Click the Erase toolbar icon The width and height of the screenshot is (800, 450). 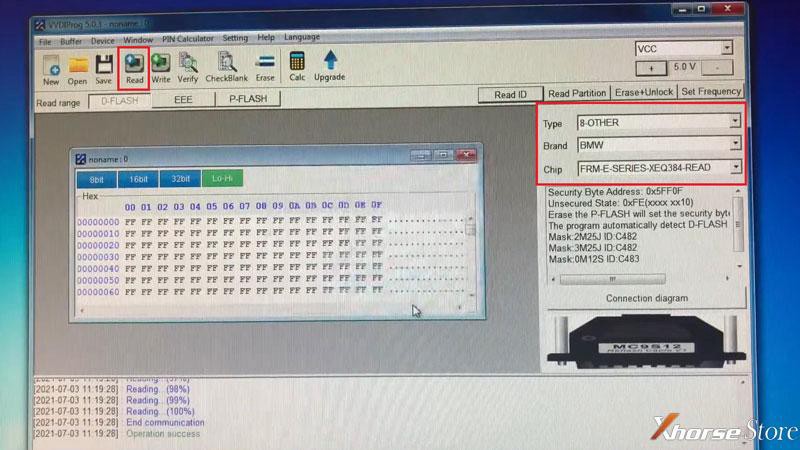coord(265,67)
